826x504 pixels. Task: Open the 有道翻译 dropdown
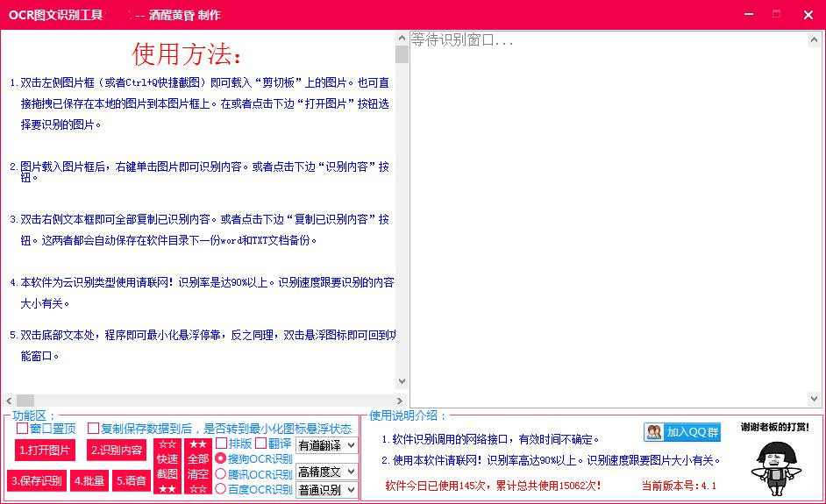326,445
